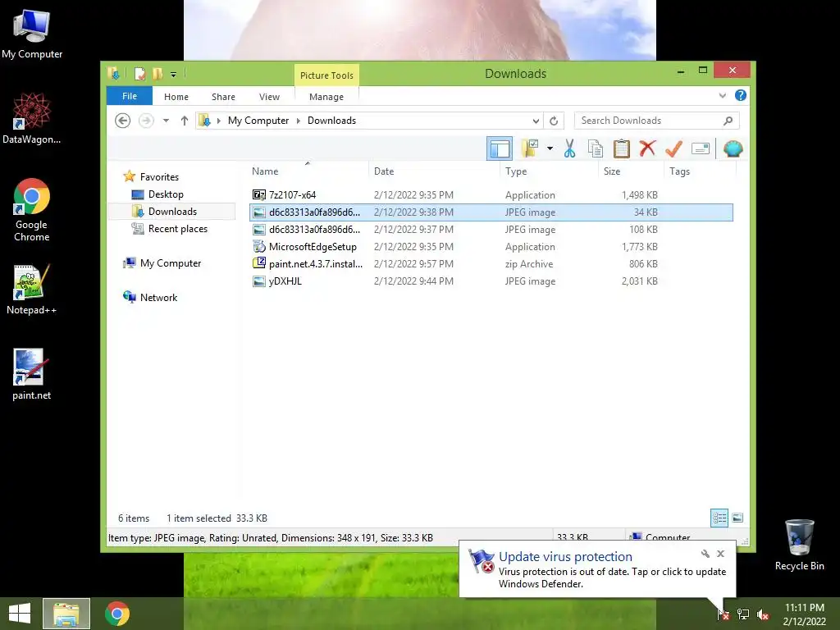Expand the ribbon with the chevron
Viewport: 840px width, 630px height.
723,95
